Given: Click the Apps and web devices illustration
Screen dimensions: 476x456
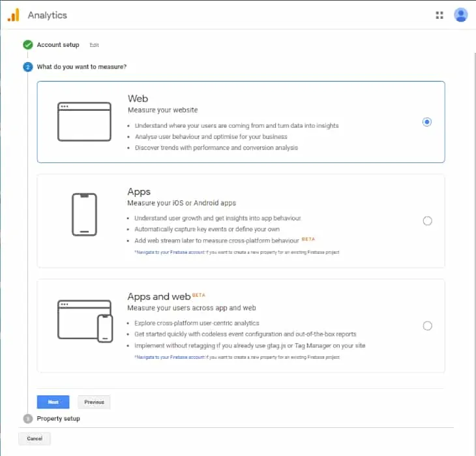Looking at the screenshot, I should tap(85, 320).
